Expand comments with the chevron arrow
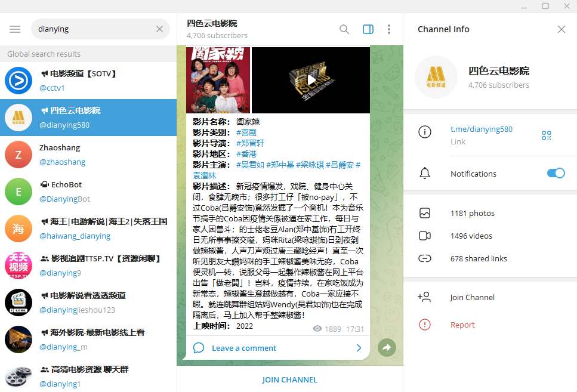577x392 pixels. (359, 348)
